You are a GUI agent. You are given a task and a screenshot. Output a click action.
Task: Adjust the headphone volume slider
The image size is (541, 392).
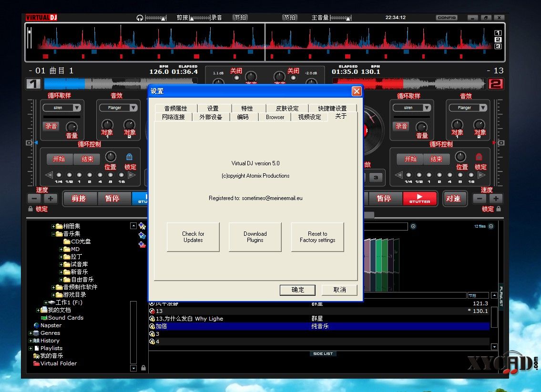155,18
